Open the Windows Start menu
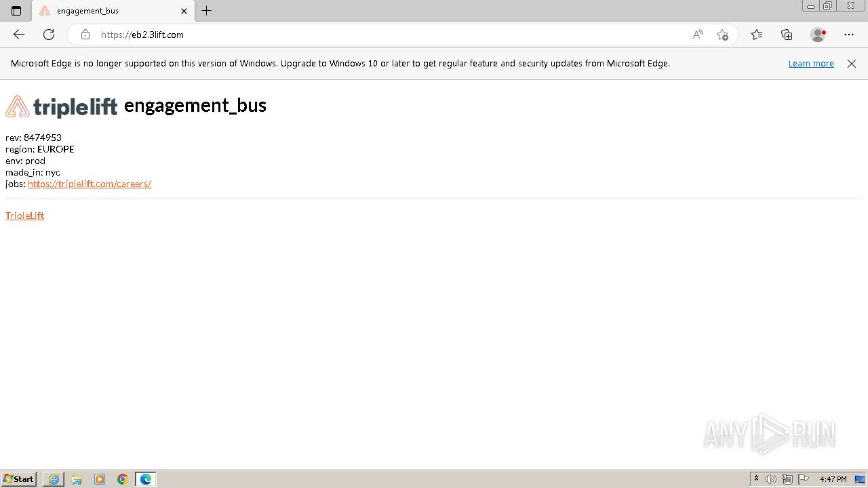 point(19,479)
